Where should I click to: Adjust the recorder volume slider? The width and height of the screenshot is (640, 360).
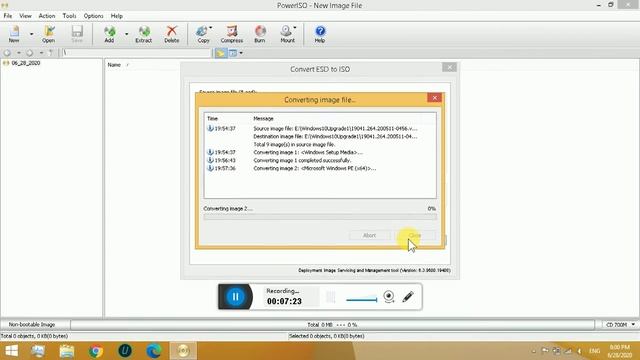point(361,299)
